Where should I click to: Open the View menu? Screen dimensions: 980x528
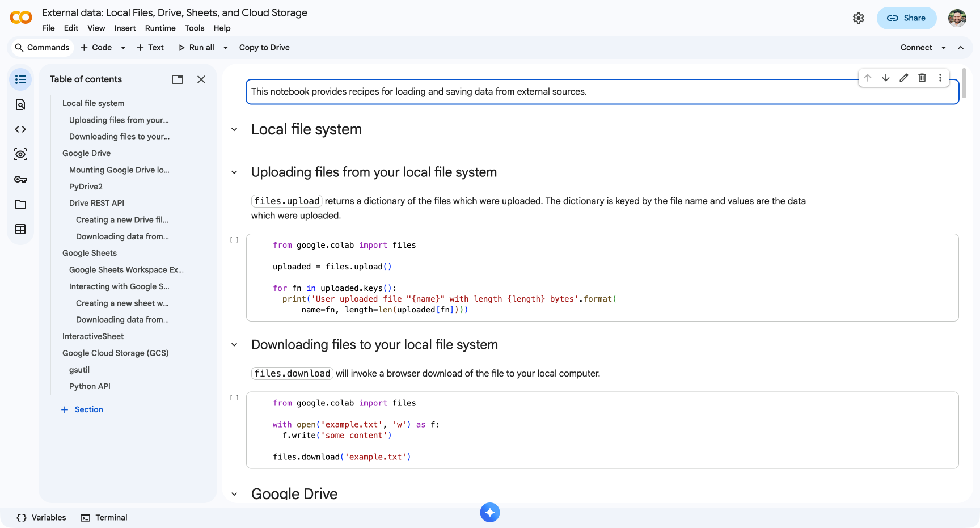click(96, 28)
